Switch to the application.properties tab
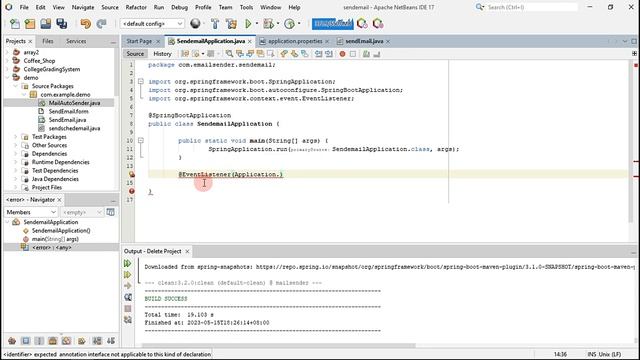 (295, 41)
